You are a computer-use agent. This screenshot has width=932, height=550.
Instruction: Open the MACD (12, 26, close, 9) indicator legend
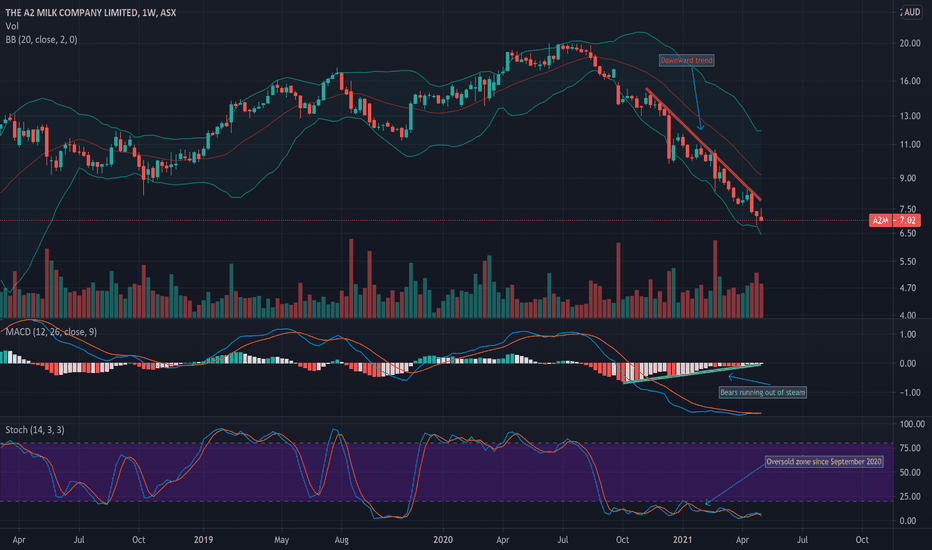tap(51, 332)
